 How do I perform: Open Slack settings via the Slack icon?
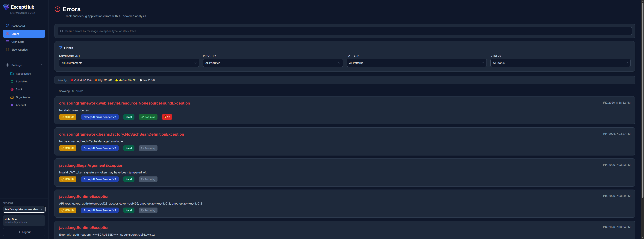[12, 89]
